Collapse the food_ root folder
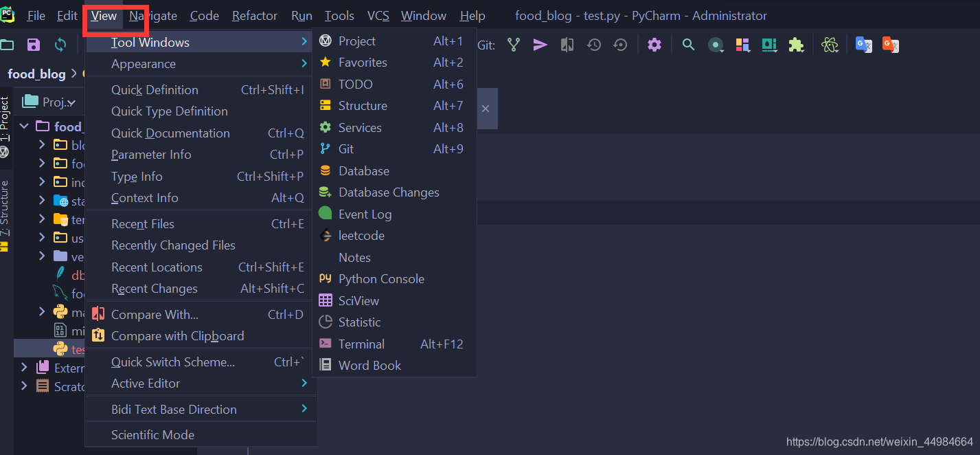 (24, 126)
